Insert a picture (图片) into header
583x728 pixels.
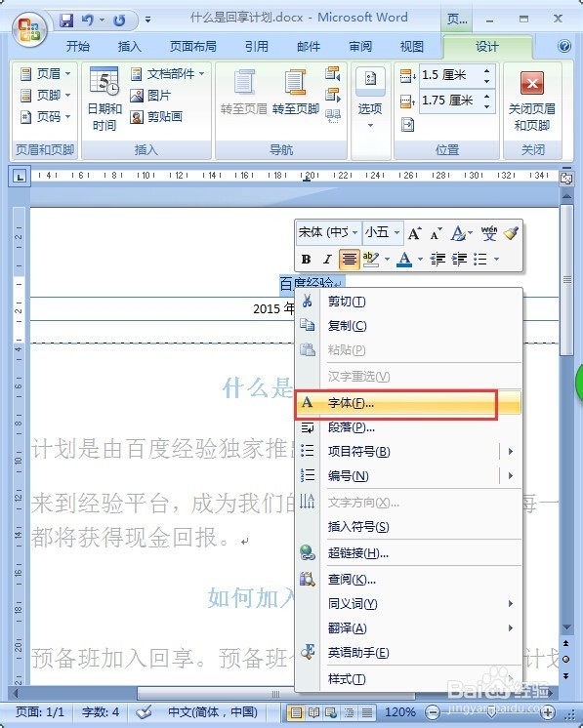[x=150, y=96]
